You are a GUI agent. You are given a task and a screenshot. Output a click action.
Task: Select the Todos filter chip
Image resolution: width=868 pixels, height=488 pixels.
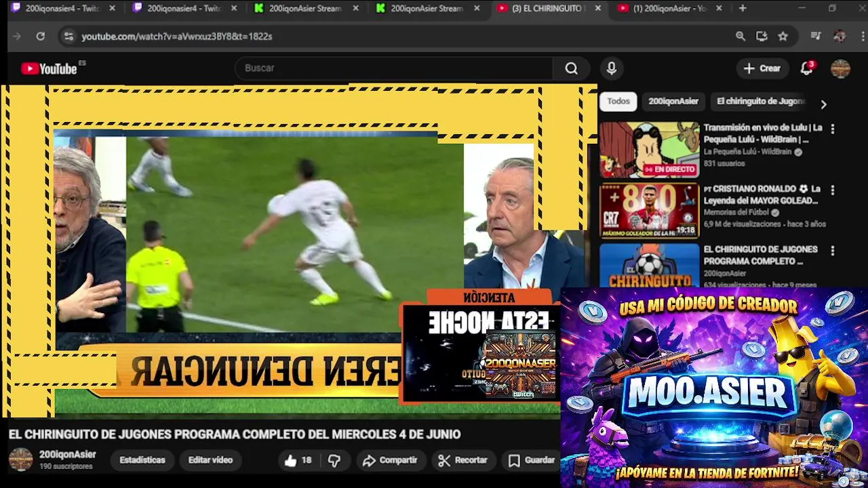[x=618, y=102]
